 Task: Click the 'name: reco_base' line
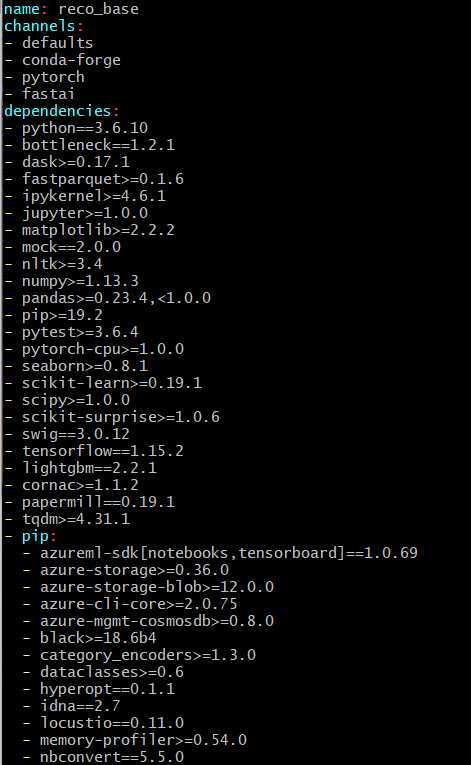71,9
